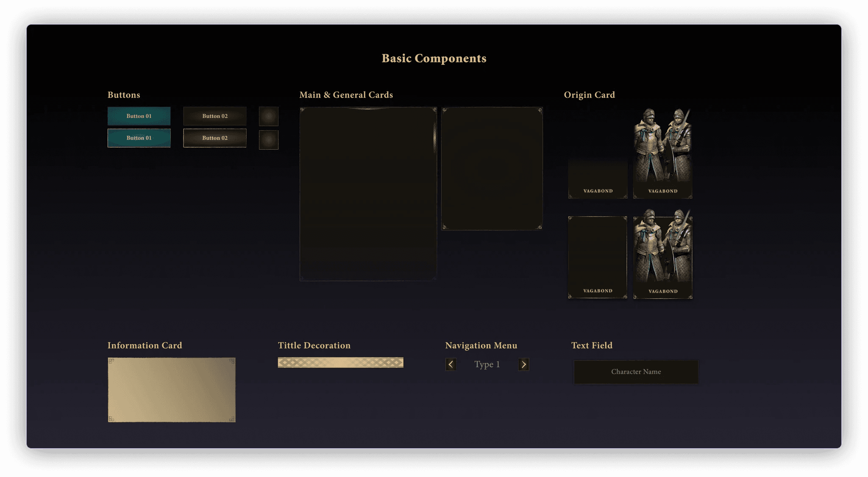The height and width of the screenshot is (477, 868).
Task: Click the bottom round icon button
Action: point(269,140)
